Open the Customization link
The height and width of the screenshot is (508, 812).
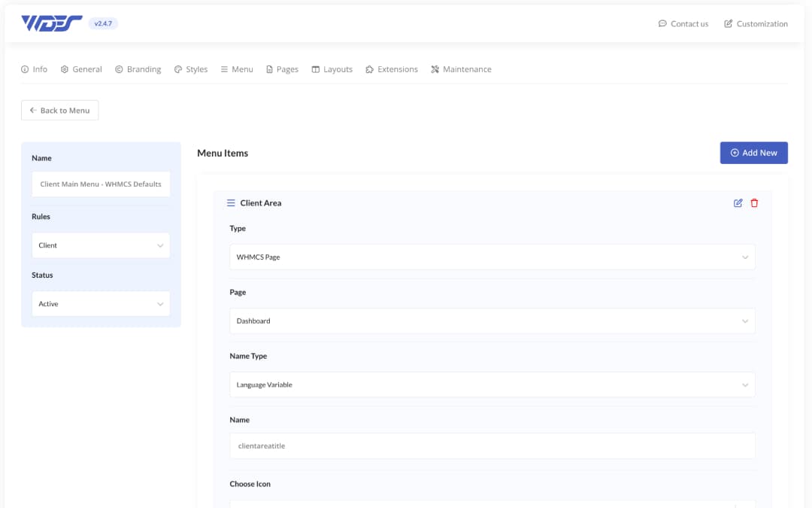[756, 24]
